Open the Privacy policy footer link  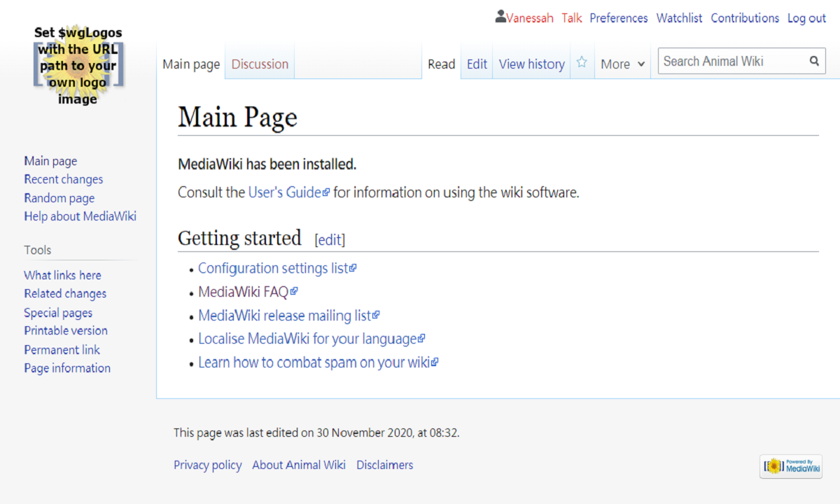point(207,465)
